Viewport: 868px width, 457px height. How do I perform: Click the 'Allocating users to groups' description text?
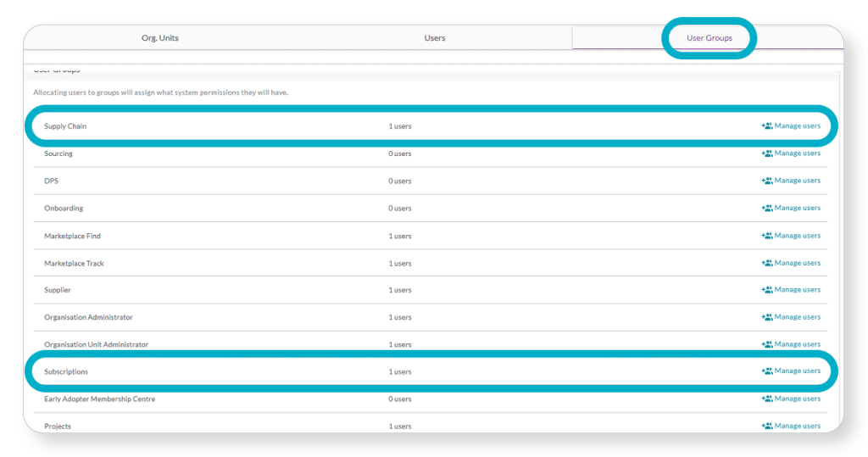coord(160,92)
